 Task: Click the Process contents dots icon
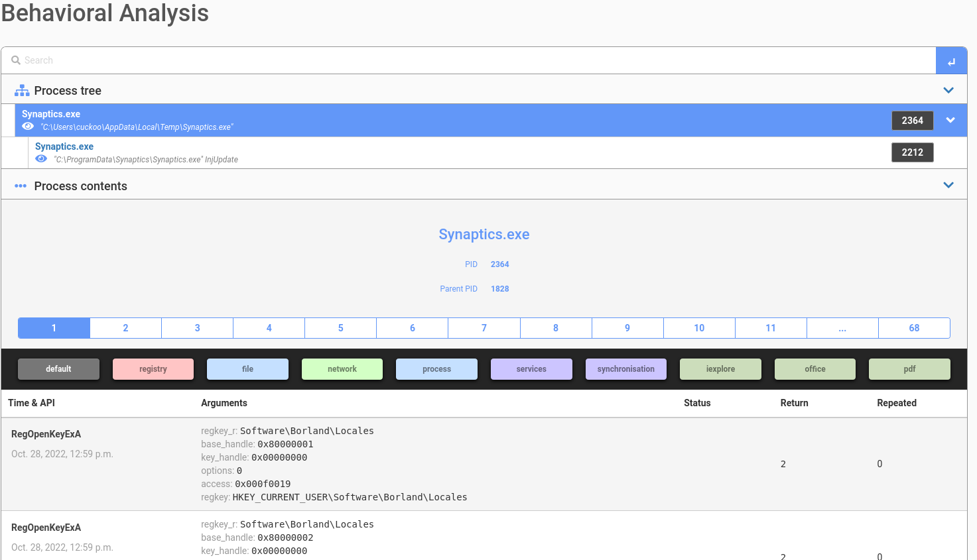pyautogui.click(x=21, y=186)
